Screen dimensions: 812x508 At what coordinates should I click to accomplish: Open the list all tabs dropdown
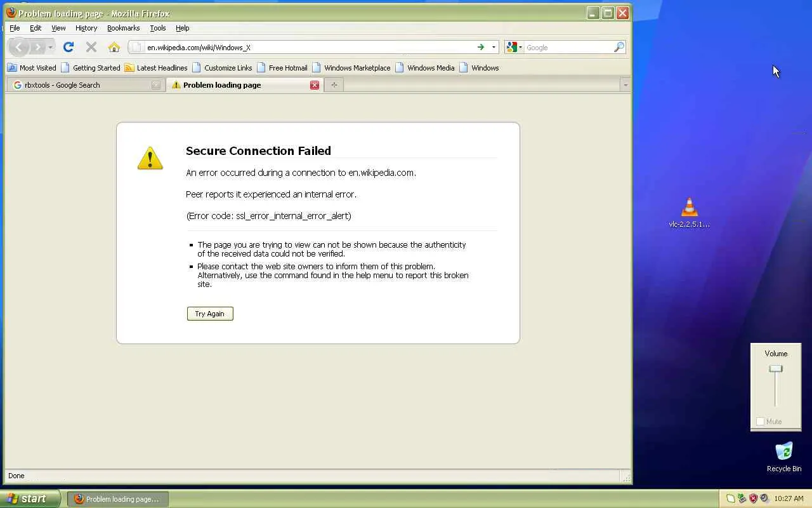625,85
